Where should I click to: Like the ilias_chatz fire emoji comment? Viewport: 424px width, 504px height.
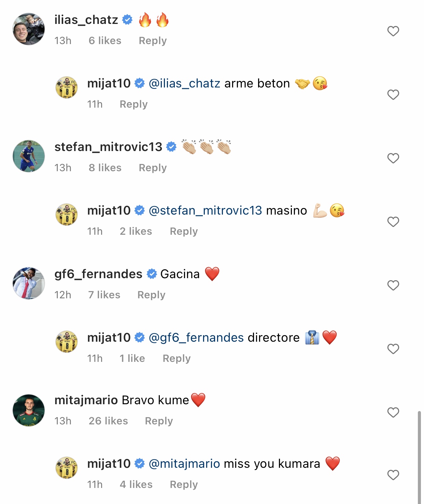click(393, 31)
